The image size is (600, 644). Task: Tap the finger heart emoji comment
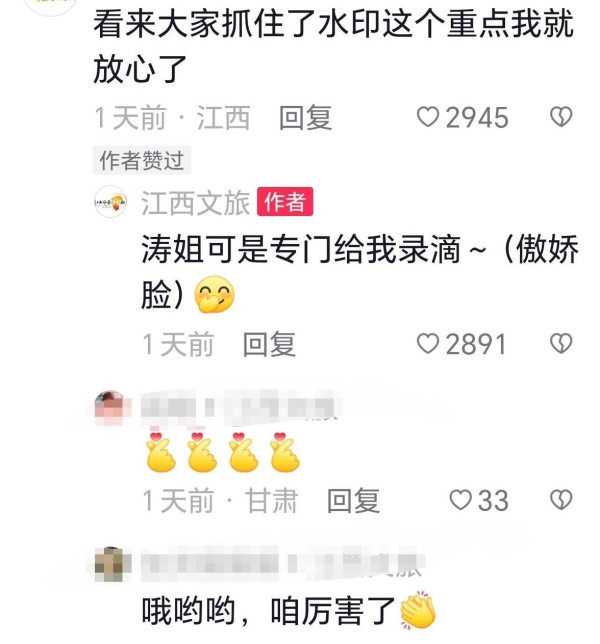point(223,452)
